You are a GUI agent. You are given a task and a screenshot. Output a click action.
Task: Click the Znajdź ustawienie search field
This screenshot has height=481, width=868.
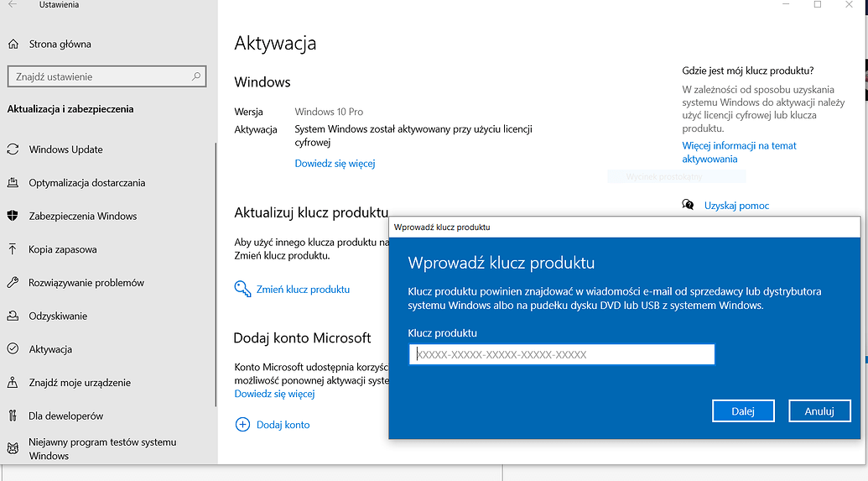[x=107, y=76]
